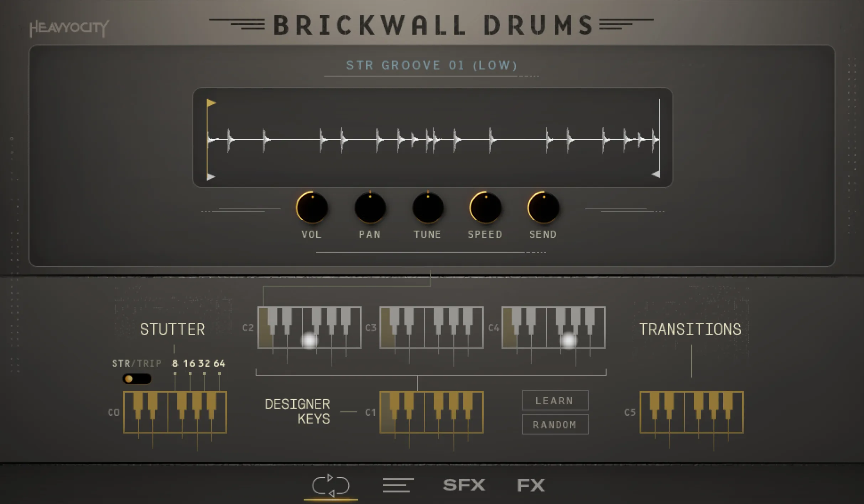Open the STR GROOVE 01 (LOW) loop selector
The height and width of the screenshot is (504, 864).
click(432, 65)
